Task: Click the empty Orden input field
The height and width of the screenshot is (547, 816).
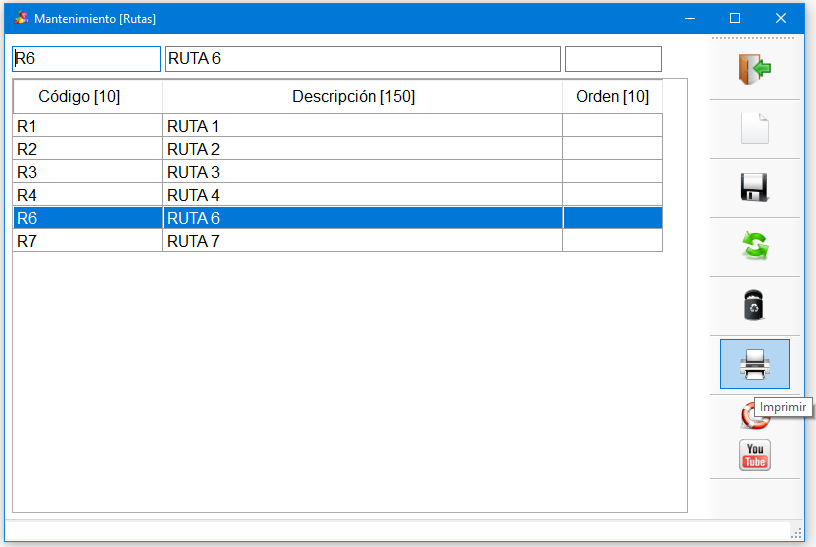Action: tap(613, 59)
